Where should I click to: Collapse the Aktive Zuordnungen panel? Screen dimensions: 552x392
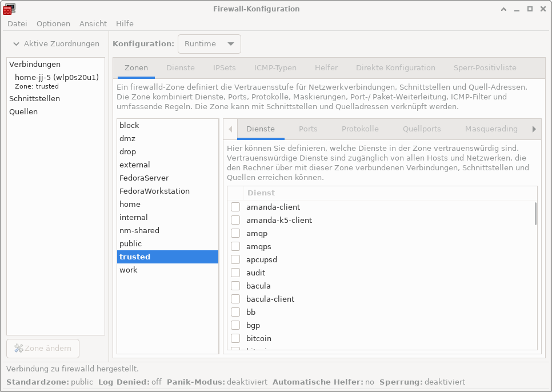click(15, 44)
